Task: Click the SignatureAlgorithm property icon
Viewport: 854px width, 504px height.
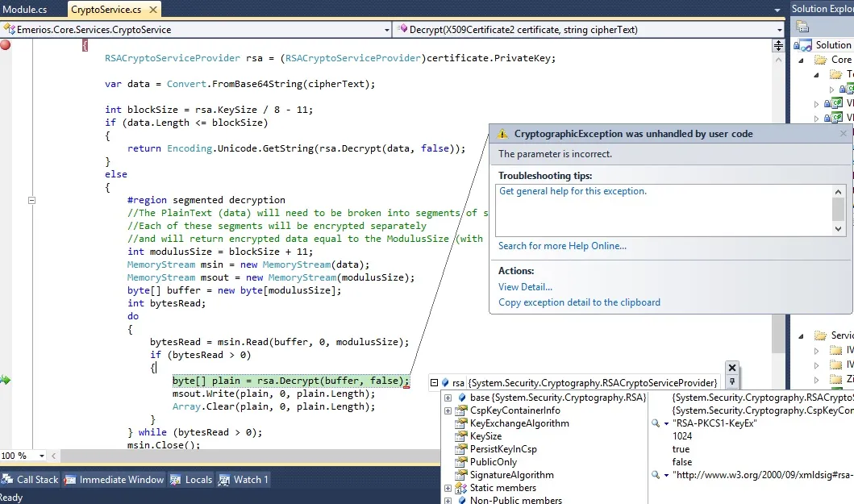Action: click(461, 475)
